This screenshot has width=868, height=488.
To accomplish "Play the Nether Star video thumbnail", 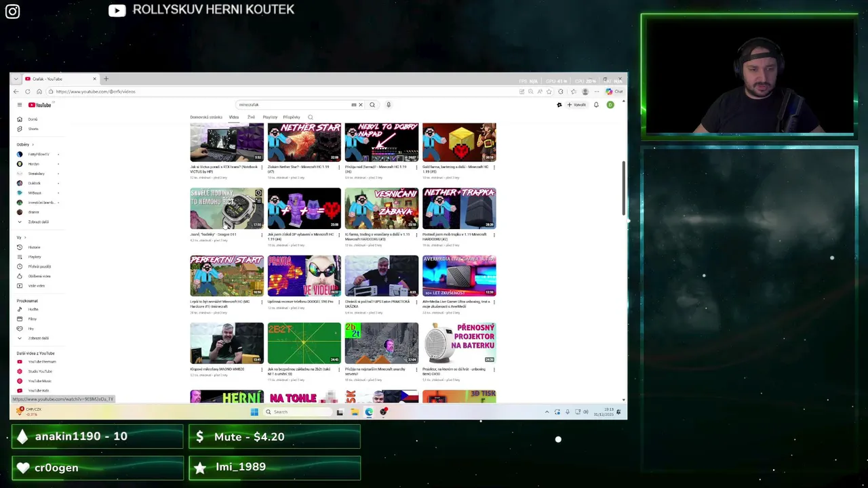I will 304,142.
